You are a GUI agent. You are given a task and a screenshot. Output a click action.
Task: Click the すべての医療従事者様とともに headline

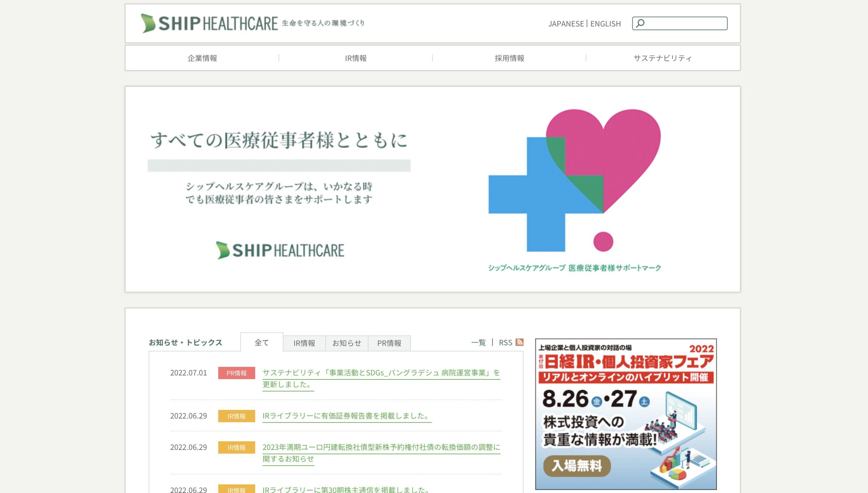click(x=279, y=140)
